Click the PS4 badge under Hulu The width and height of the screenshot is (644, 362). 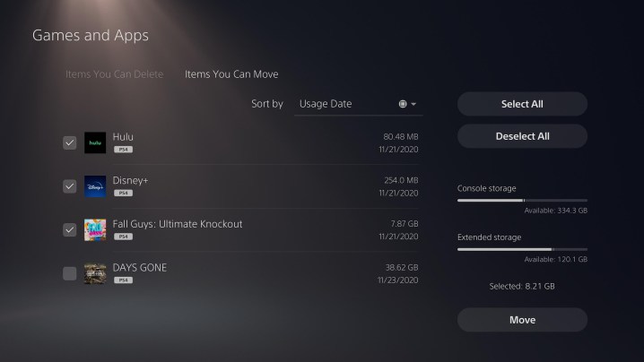[123, 150]
